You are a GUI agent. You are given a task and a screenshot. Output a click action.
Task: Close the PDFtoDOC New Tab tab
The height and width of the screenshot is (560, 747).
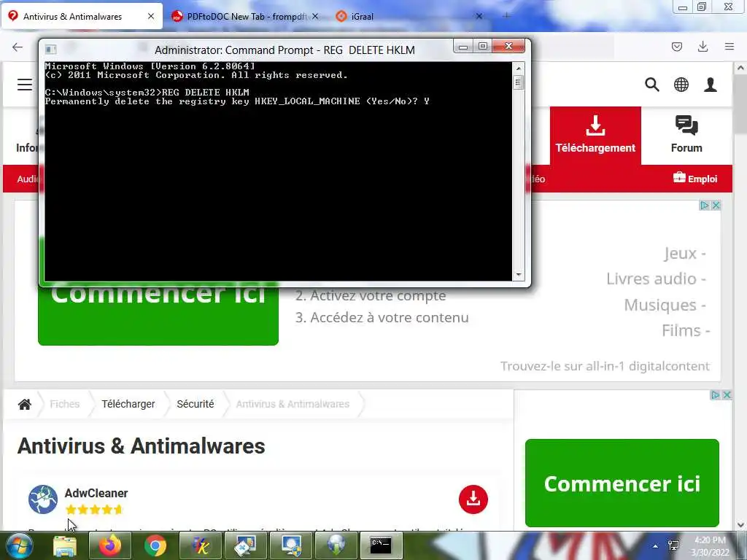pos(315,16)
